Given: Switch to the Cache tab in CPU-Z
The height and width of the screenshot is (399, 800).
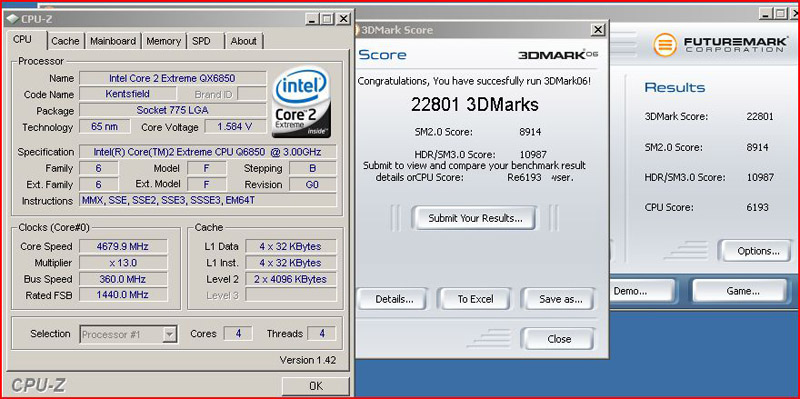Looking at the screenshot, I should (65, 41).
